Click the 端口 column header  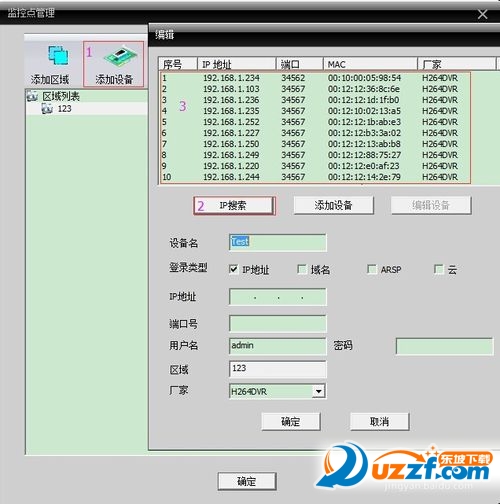[299, 64]
